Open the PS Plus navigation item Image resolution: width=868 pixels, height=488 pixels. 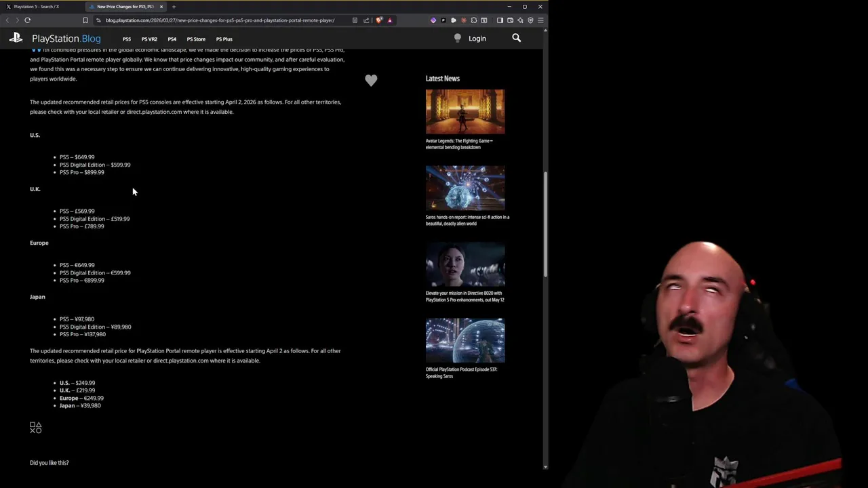click(224, 39)
